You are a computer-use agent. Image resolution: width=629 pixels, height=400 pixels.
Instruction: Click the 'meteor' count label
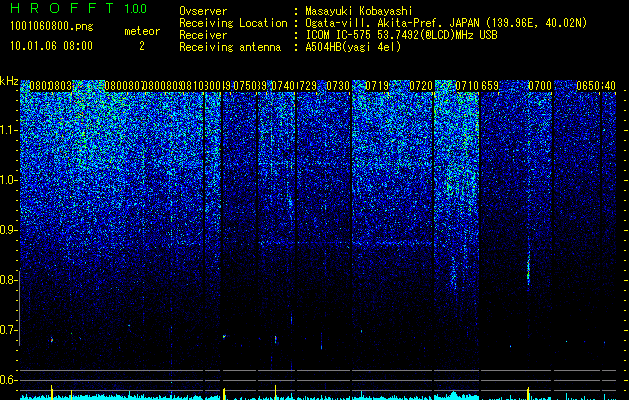(142, 31)
